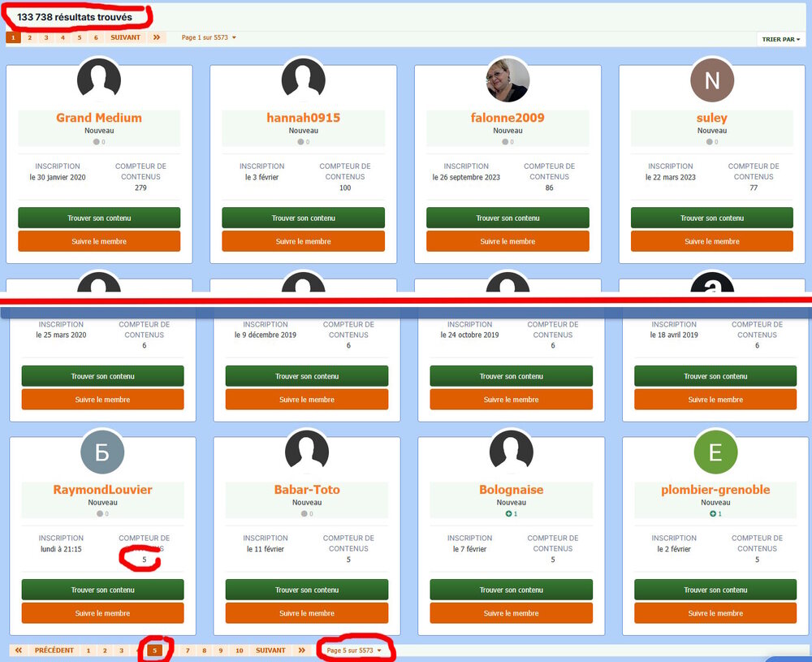Click RaymondLouvier's gray letter avatar

102,452
